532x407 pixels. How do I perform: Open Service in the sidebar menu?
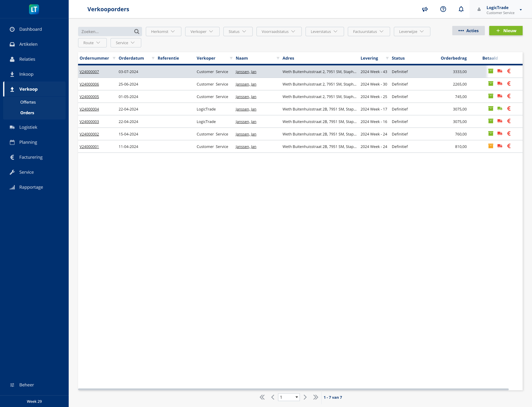[x=26, y=172]
